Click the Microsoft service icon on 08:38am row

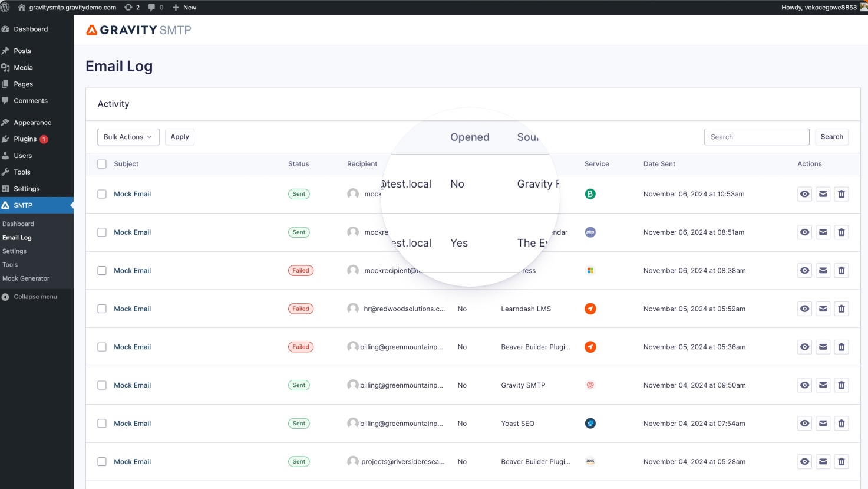pos(590,271)
